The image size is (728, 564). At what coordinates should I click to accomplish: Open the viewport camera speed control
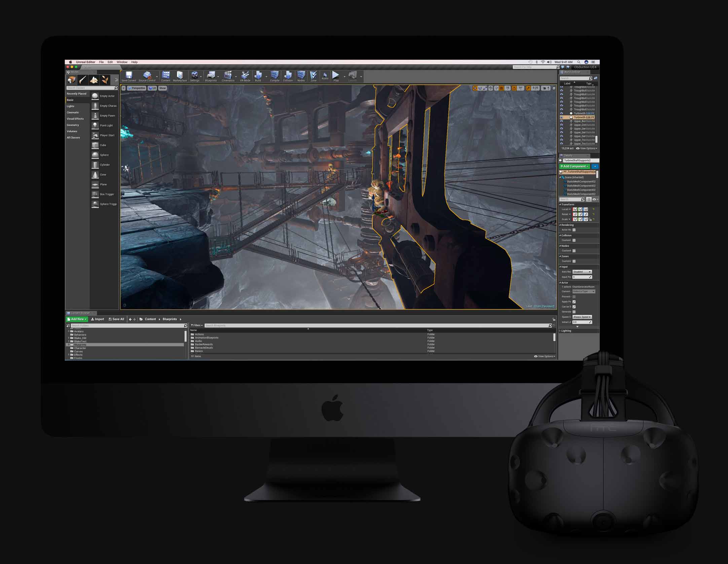click(545, 88)
